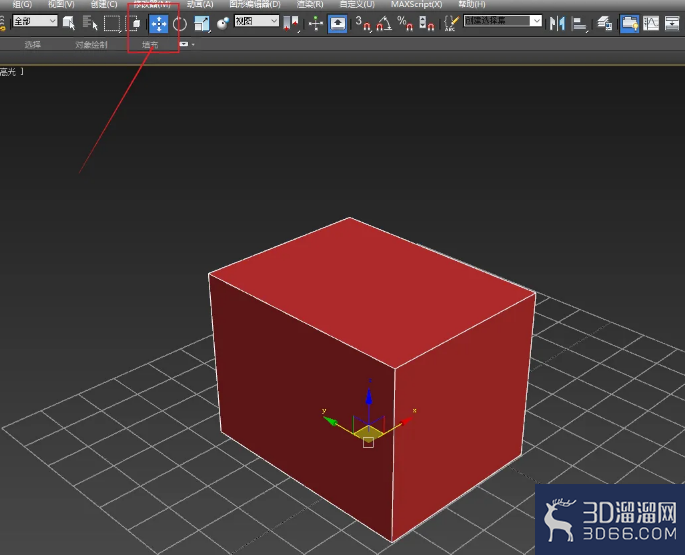
Task: Switch to the 选择 ribbon tab
Action: click(33, 45)
